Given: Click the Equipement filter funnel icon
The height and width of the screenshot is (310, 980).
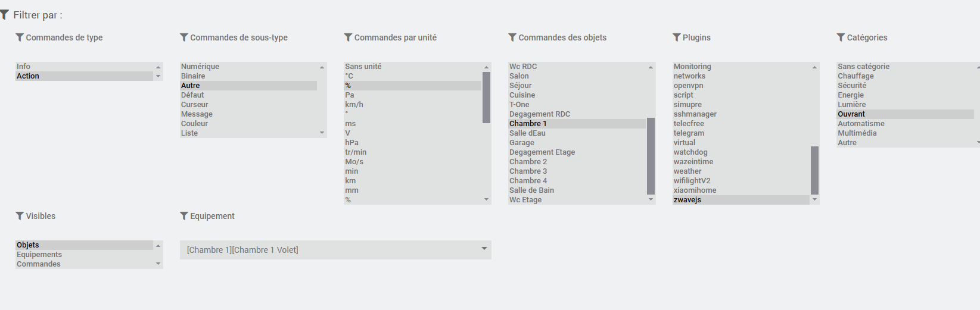Looking at the screenshot, I should (184, 216).
